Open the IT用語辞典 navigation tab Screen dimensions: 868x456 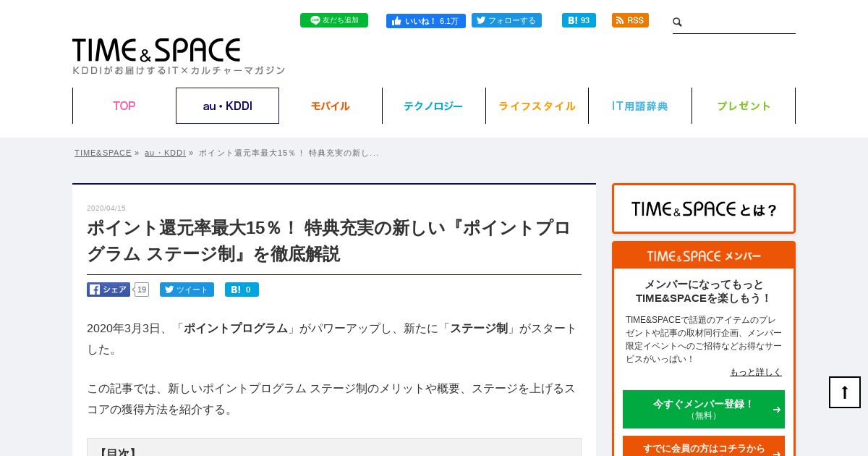click(x=640, y=106)
